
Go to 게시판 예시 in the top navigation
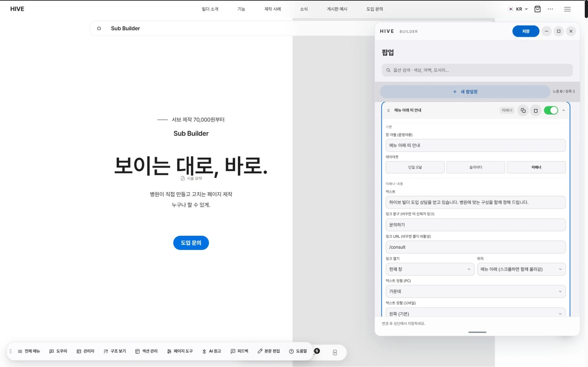tap(337, 9)
